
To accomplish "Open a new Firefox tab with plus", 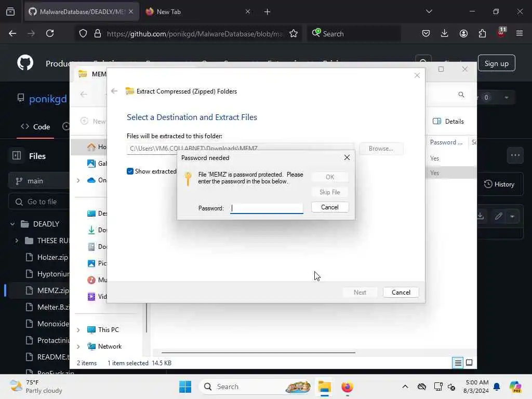I will pos(267,12).
